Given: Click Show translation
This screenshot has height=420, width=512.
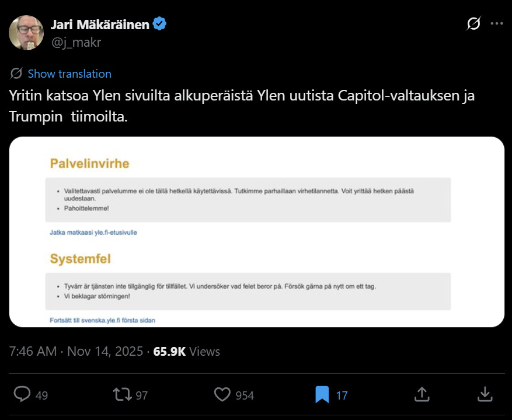Looking at the screenshot, I should (69, 74).
